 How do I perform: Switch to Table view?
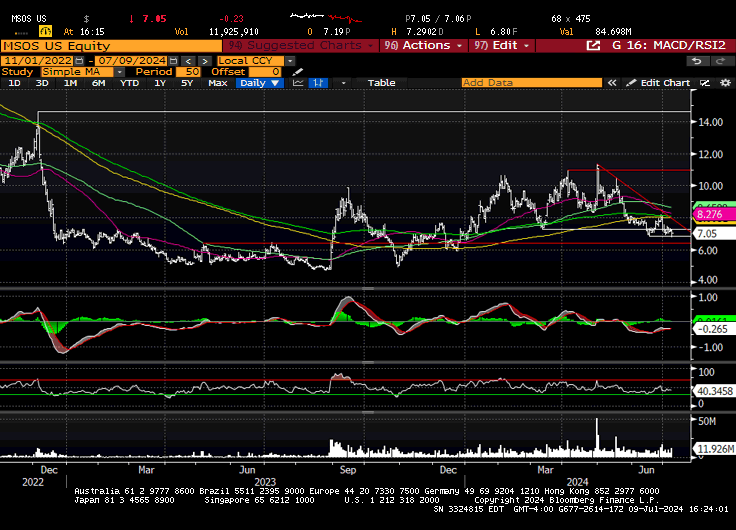pos(381,83)
